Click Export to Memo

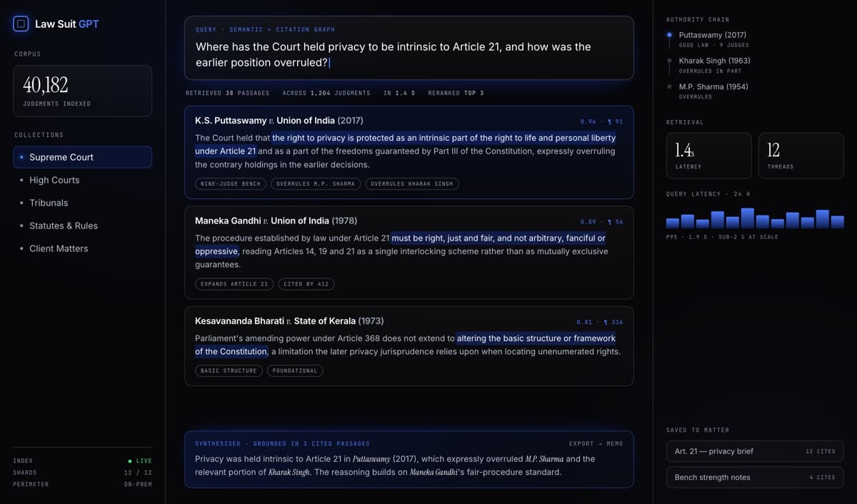click(x=596, y=443)
